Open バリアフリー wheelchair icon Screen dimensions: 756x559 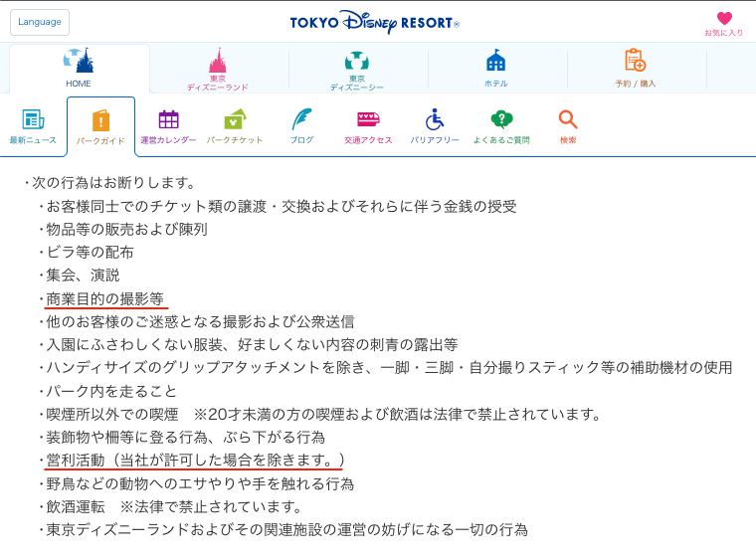435,121
